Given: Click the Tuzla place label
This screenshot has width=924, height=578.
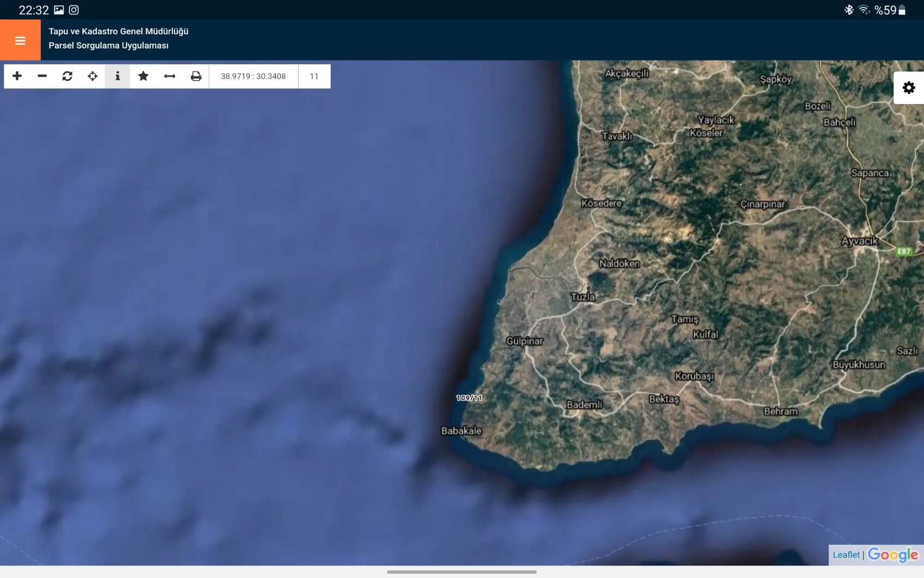Looking at the screenshot, I should [583, 297].
